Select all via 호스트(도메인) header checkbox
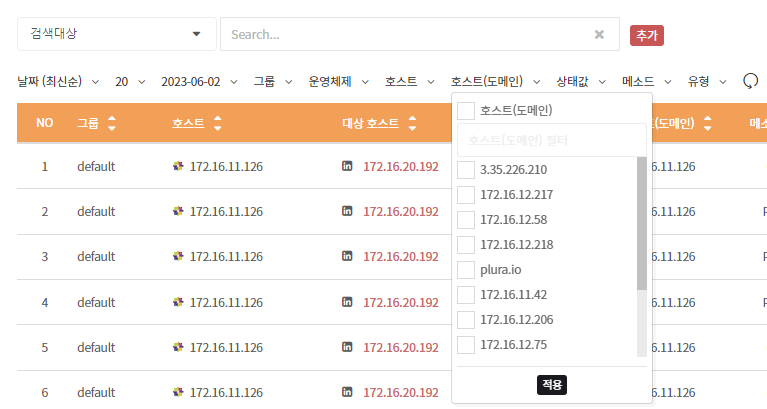Screen dimensions: 767x409 (466, 110)
